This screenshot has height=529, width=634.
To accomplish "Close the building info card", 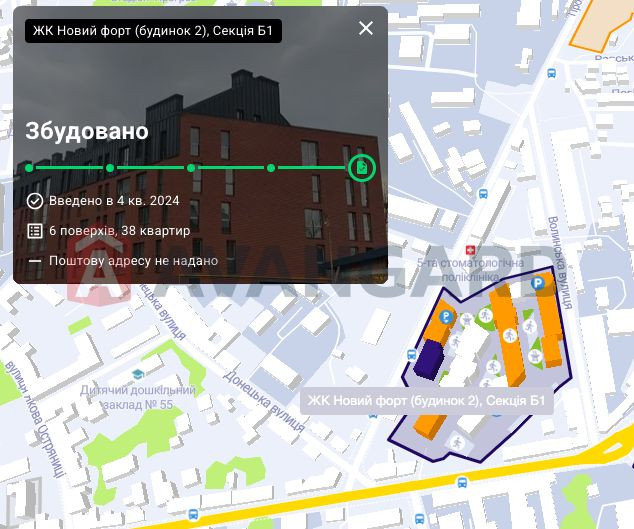I will [366, 28].
